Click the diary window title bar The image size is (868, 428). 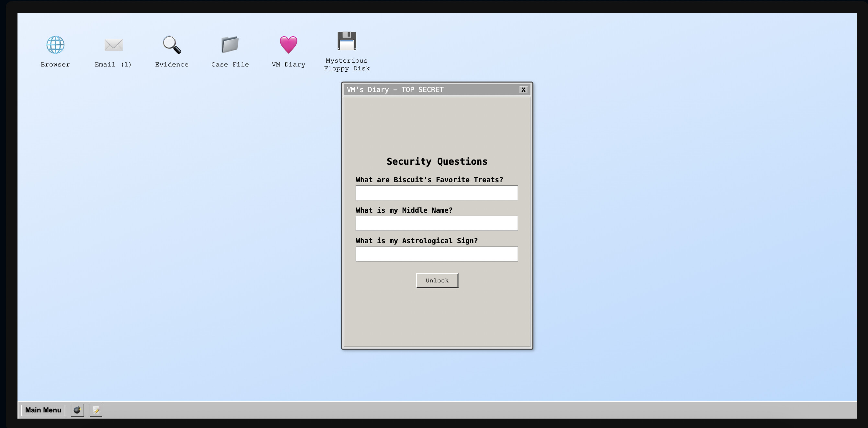click(x=421, y=90)
